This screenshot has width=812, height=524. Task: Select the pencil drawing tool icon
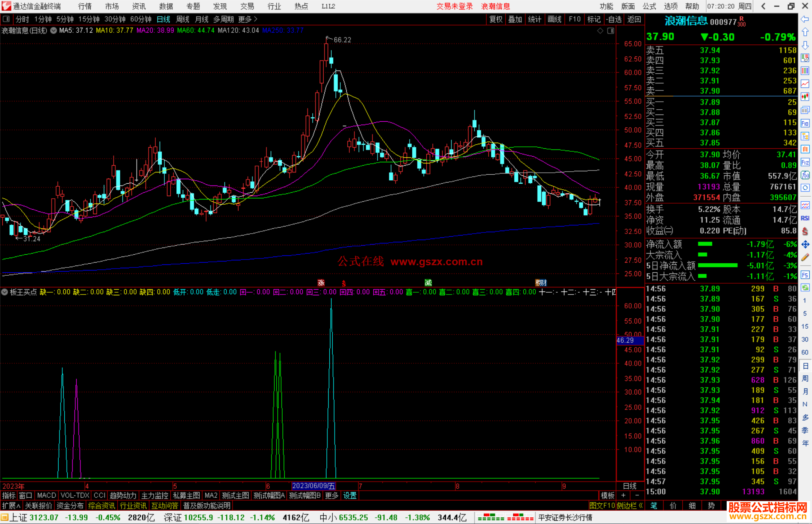pos(805,257)
